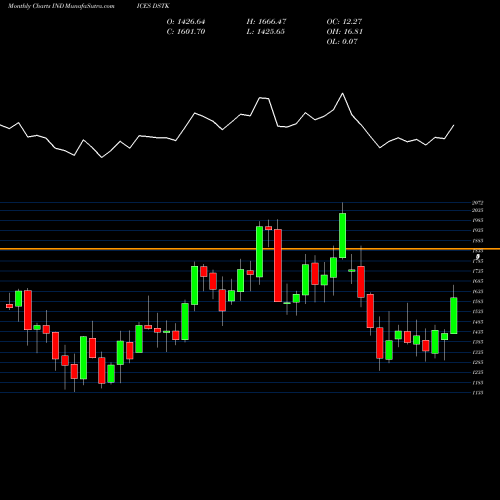Click the 1133 price axis label at the axis bottom
Screen dimensions: 500x500
coord(478,393)
